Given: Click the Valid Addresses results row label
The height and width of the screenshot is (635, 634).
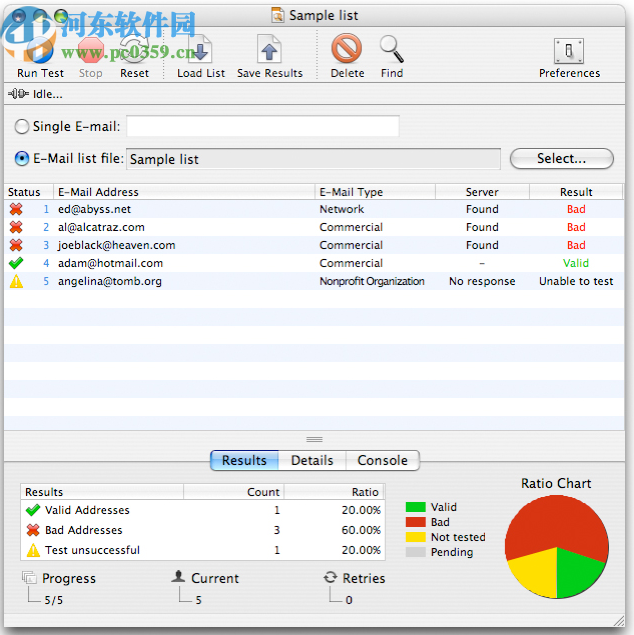Looking at the screenshot, I should click(x=87, y=510).
